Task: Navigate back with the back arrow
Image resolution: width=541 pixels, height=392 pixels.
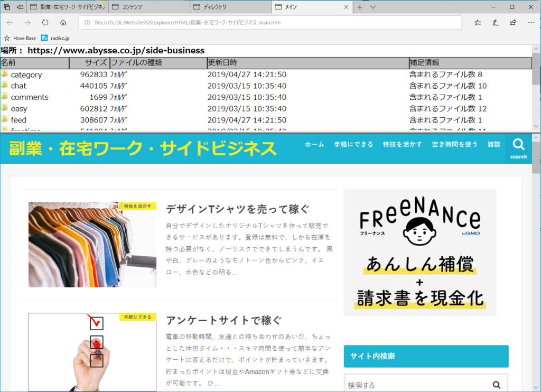Action: click(9, 23)
